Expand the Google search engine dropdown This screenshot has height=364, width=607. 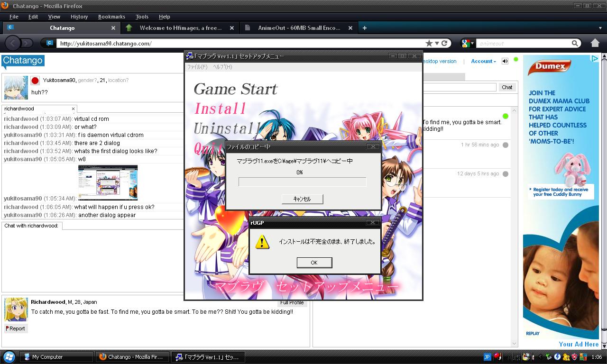click(468, 43)
